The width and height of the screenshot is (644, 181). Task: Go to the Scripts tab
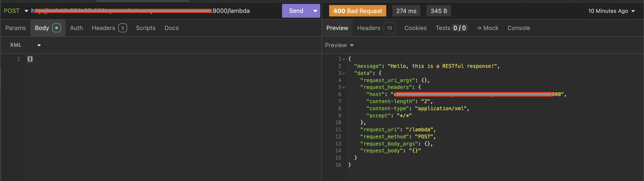pos(146,28)
